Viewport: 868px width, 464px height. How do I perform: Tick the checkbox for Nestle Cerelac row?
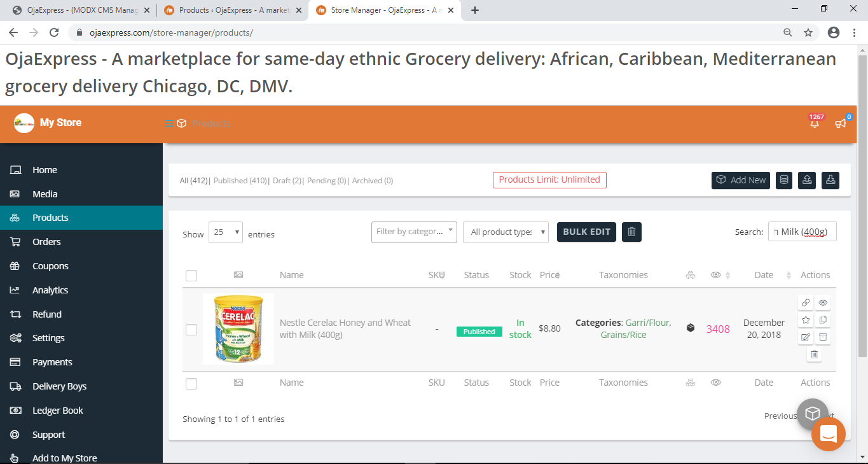pyautogui.click(x=191, y=330)
